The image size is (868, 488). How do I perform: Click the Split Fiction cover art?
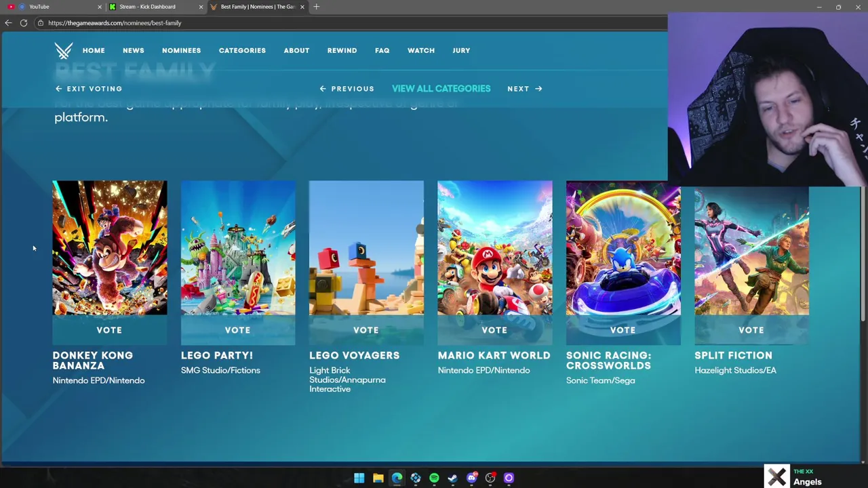(751, 251)
